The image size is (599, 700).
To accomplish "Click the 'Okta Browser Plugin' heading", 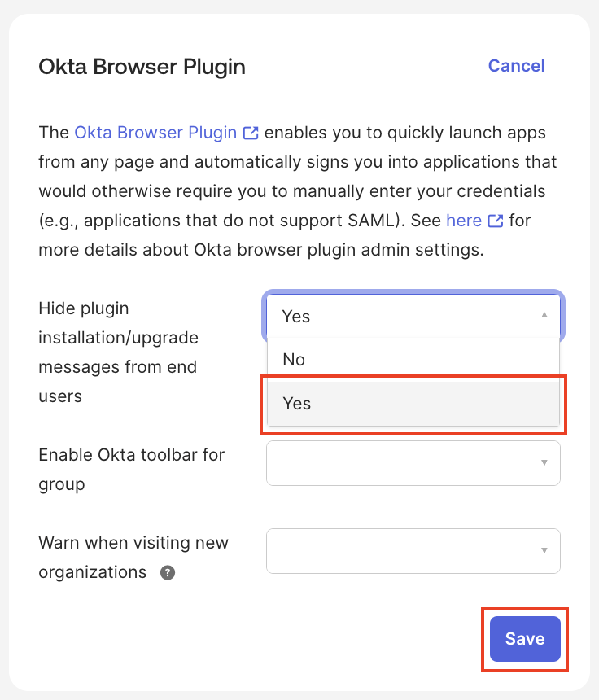I will point(142,66).
